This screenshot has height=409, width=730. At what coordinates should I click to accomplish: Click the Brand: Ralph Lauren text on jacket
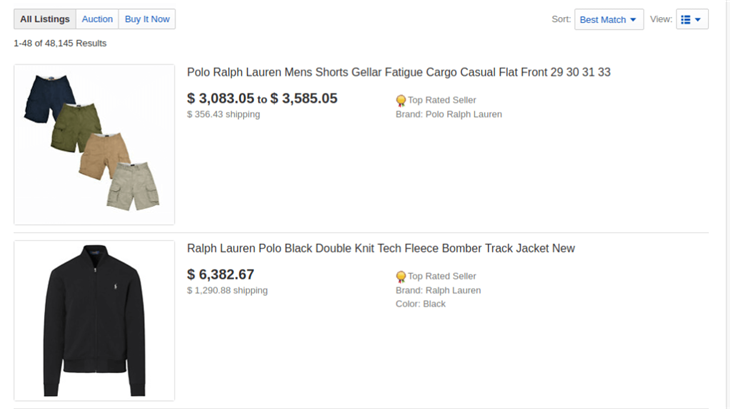click(438, 290)
